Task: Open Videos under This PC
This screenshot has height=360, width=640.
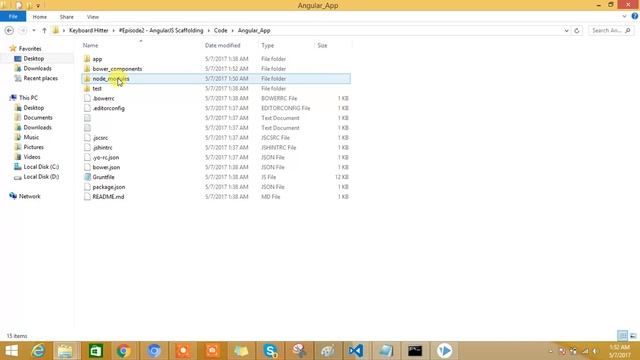Action: [32, 157]
